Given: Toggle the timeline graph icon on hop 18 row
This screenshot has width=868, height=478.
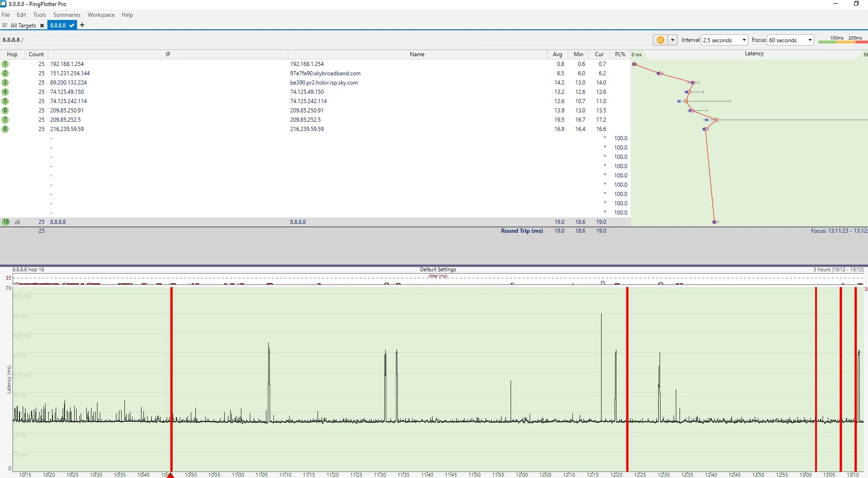Looking at the screenshot, I should pos(18,222).
